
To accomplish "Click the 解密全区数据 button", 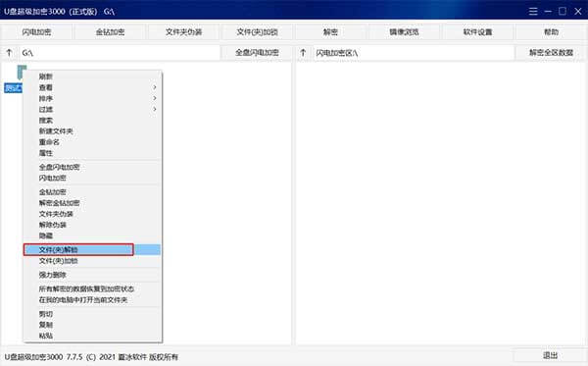I will [551, 53].
